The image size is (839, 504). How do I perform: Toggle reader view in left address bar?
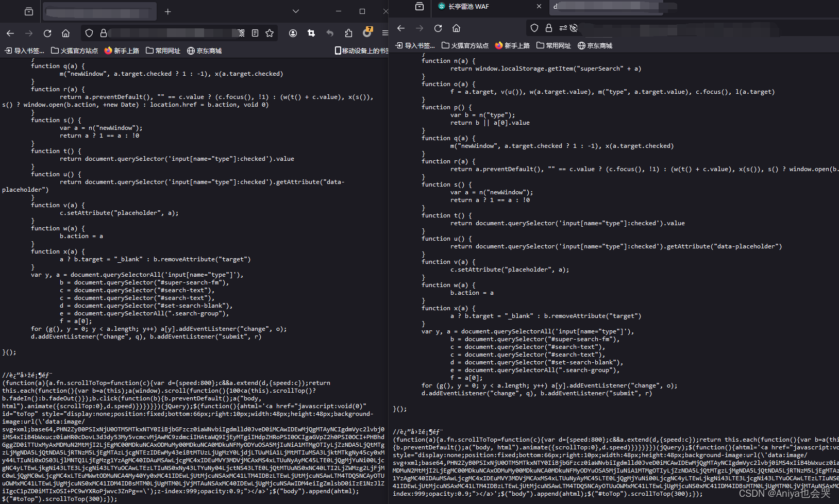coord(255,33)
